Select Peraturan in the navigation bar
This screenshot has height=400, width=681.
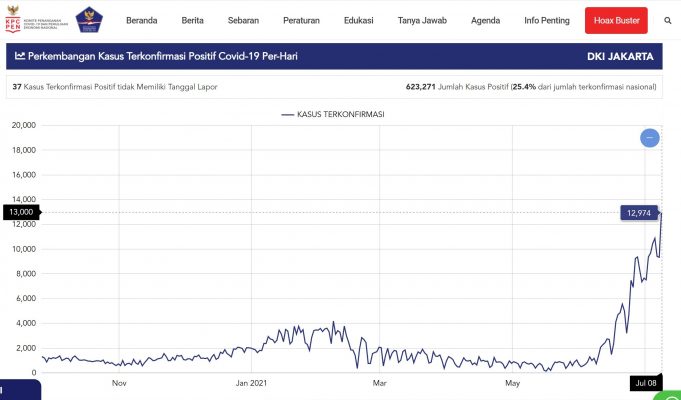pyautogui.click(x=301, y=20)
